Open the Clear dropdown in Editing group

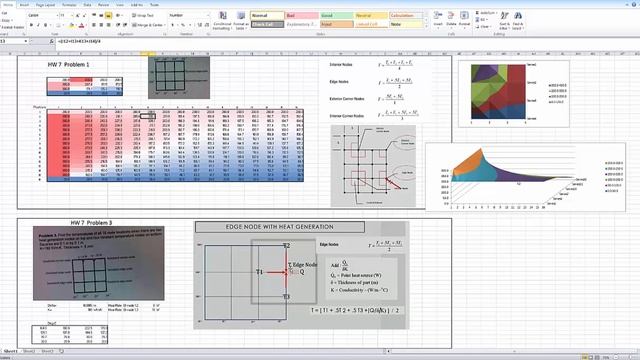coord(483,27)
